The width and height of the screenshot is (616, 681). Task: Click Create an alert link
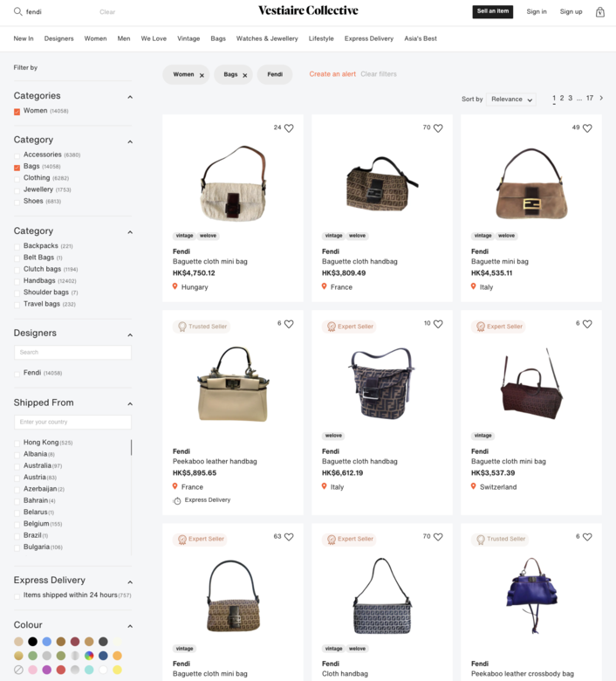332,74
